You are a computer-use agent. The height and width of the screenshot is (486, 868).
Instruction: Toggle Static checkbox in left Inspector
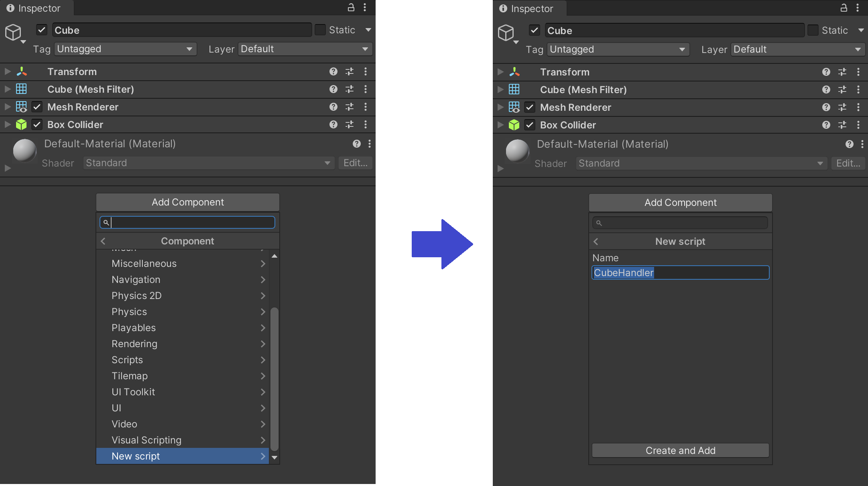(x=320, y=30)
